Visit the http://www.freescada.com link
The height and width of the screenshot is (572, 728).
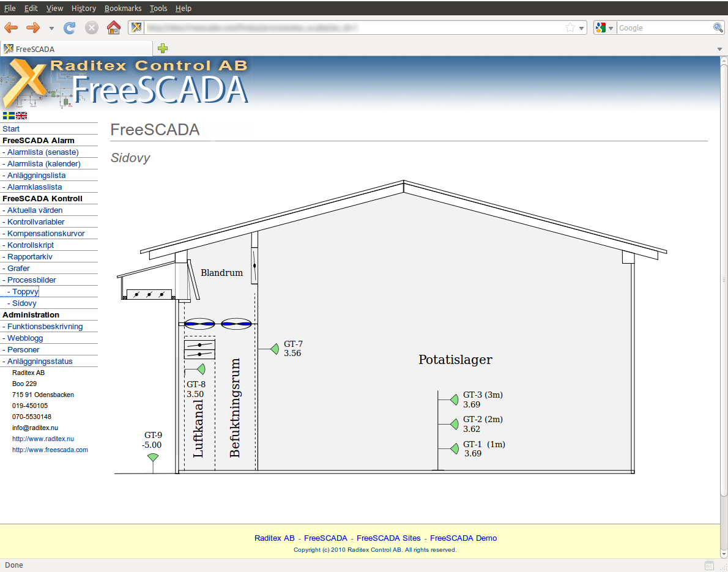point(50,450)
